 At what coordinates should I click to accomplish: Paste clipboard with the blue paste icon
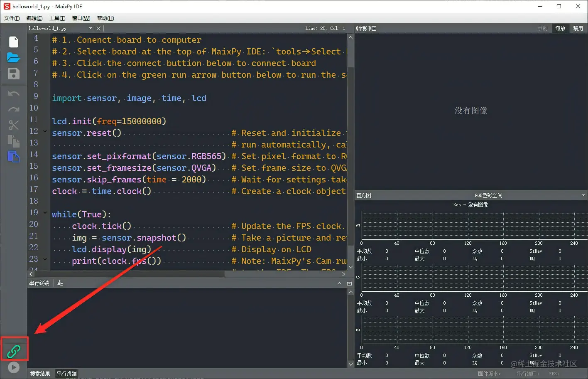point(14,157)
